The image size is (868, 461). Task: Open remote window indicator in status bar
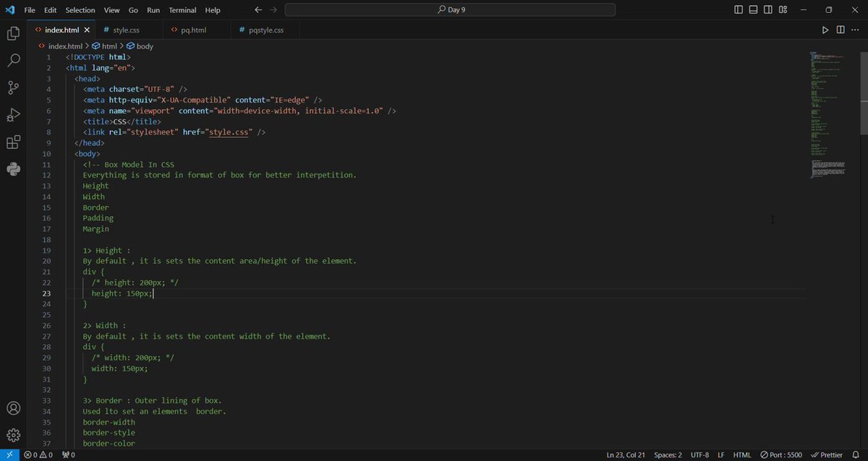9,454
